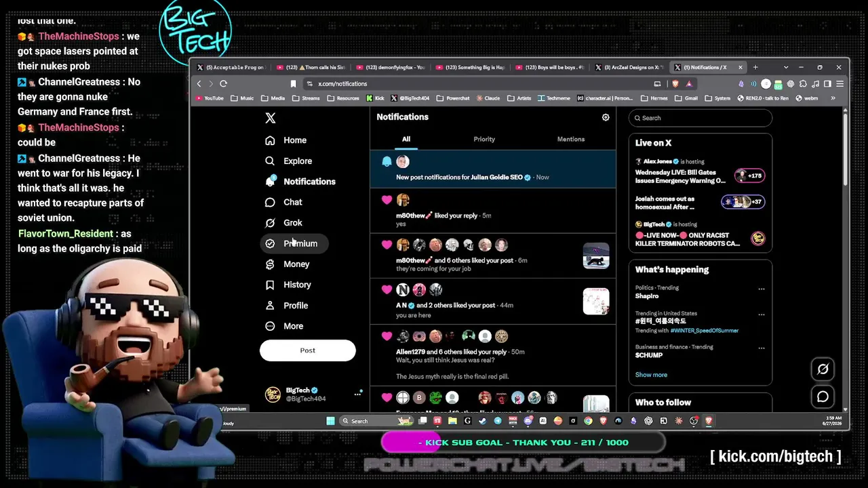Switch to the All notifications tab
The height and width of the screenshot is (488, 868).
406,139
